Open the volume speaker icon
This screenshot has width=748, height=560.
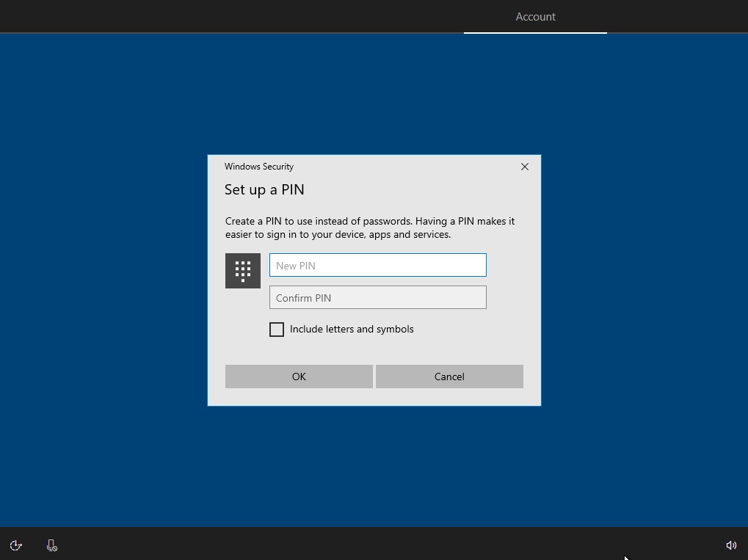tap(731, 545)
